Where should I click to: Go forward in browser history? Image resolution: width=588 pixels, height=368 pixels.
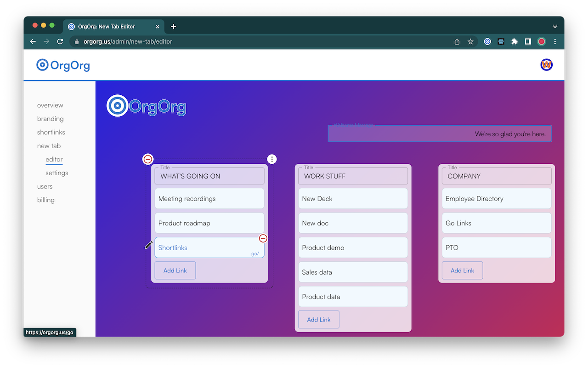point(46,41)
